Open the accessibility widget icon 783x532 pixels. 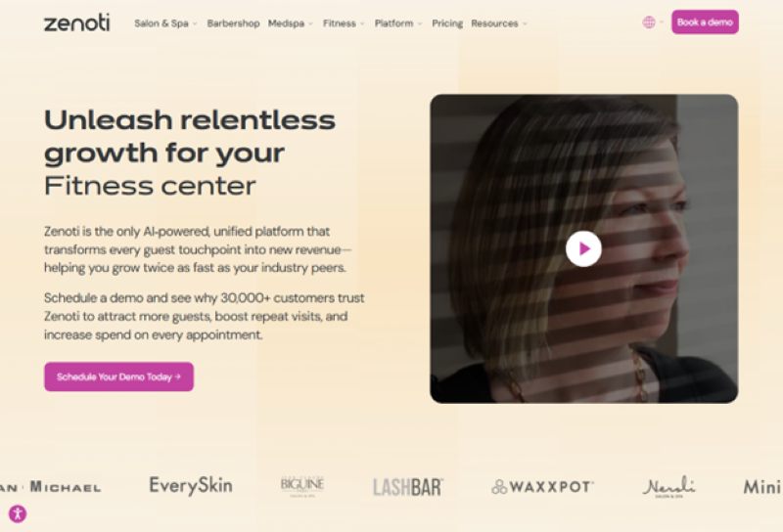pyautogui.click(x=18, y=513)
